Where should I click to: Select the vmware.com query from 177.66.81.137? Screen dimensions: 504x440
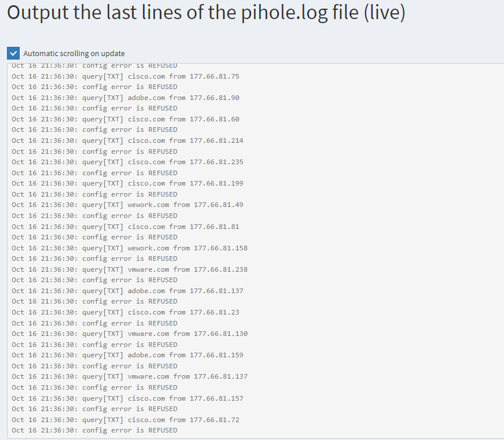tap(130, 376)
